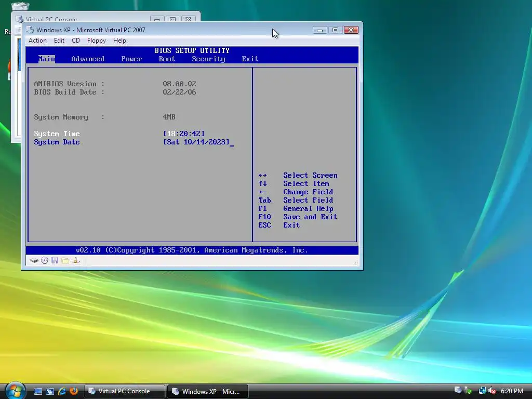Image resolution: width=532 pixels, height=399 pixels.
Task: Click the BIOS Build Date value 02/22/06
Action: (x=179, y=92)
